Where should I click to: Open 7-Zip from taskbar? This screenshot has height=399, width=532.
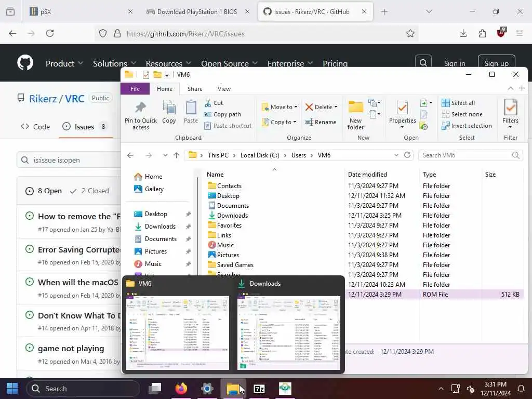[x=259, y=389]
